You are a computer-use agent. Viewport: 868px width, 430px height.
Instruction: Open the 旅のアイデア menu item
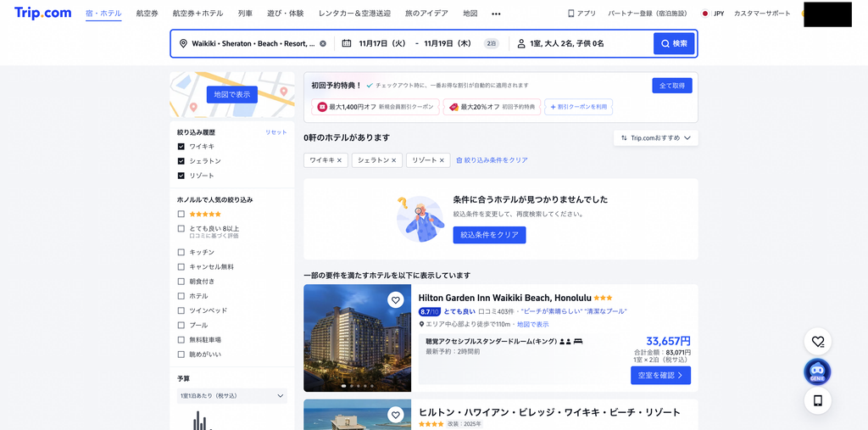[427, 14]
